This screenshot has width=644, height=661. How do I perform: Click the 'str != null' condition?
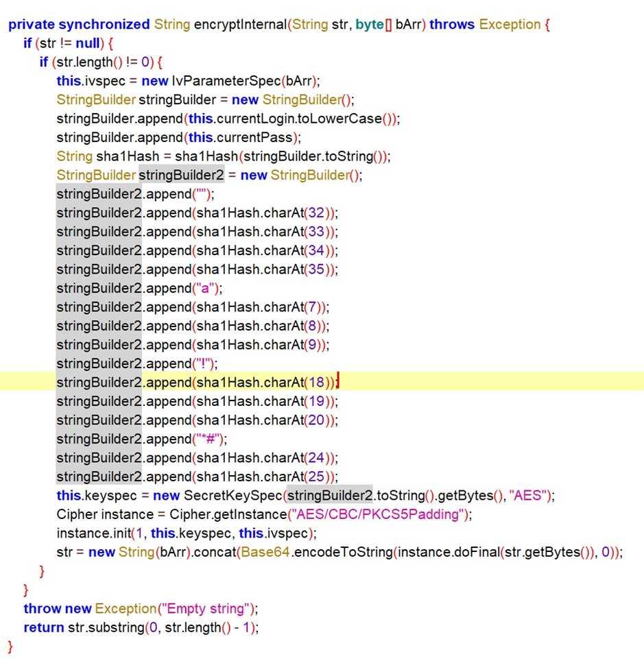click(x=69, y=43)
